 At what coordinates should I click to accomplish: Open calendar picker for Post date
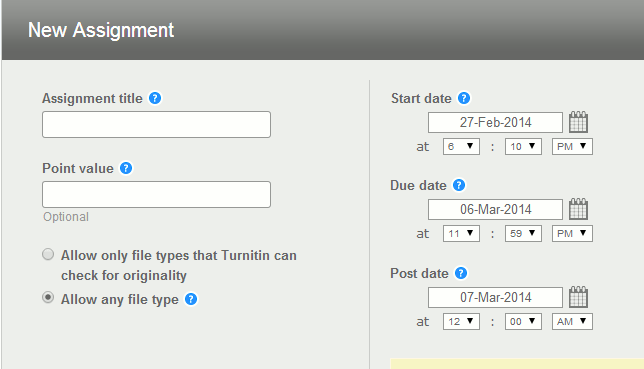578,297
